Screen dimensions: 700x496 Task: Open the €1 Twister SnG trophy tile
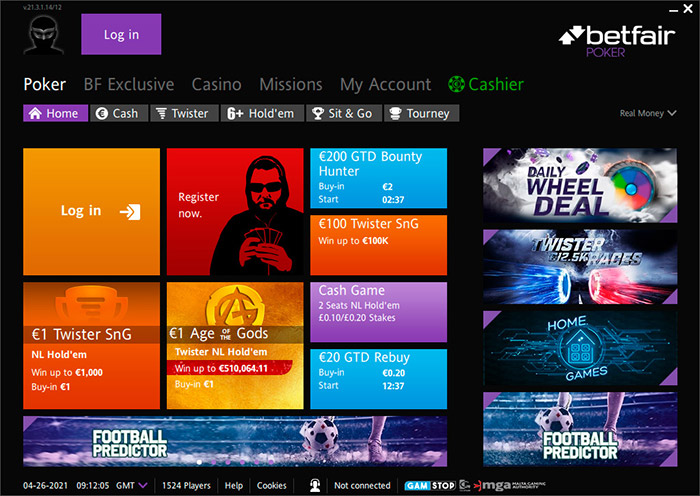tap(91, 345)
